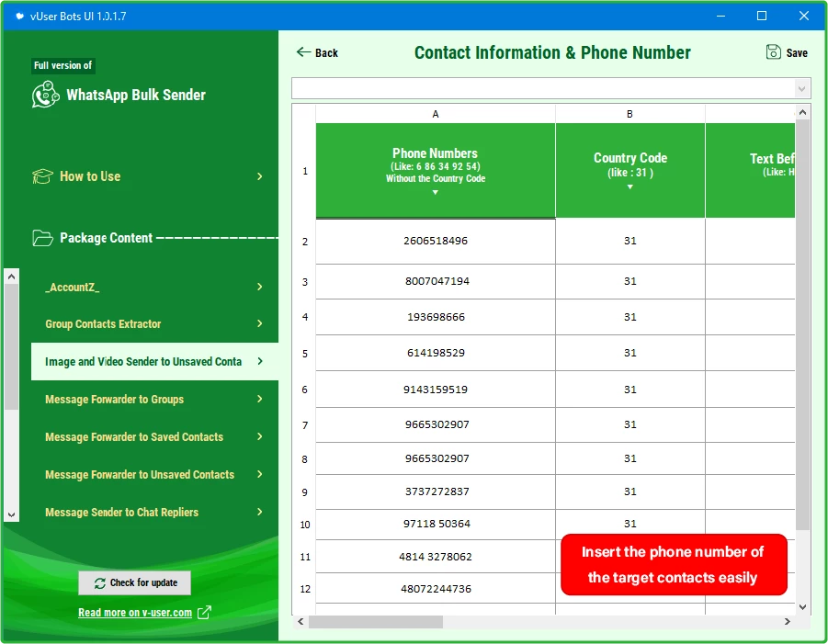Expand Image and Video Sender chevron
Screen dimensions: 828x644
260,361
